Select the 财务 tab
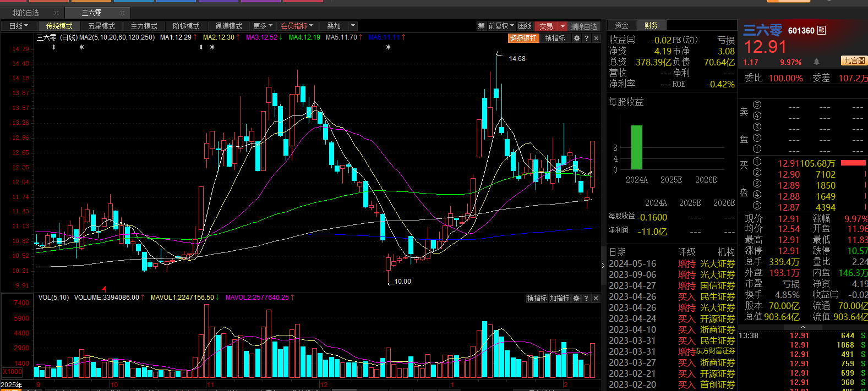The width and height of the screenshot is (868, 391). (651, 25)
